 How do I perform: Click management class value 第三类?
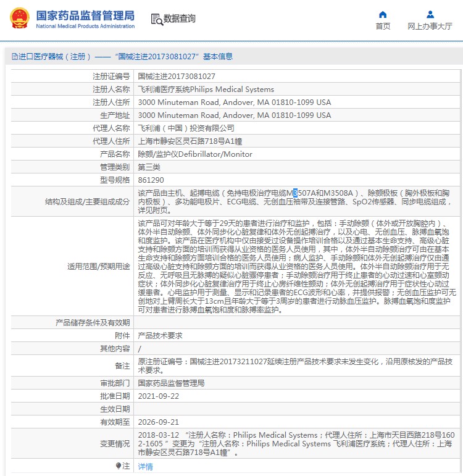click(x=149, y=167)
